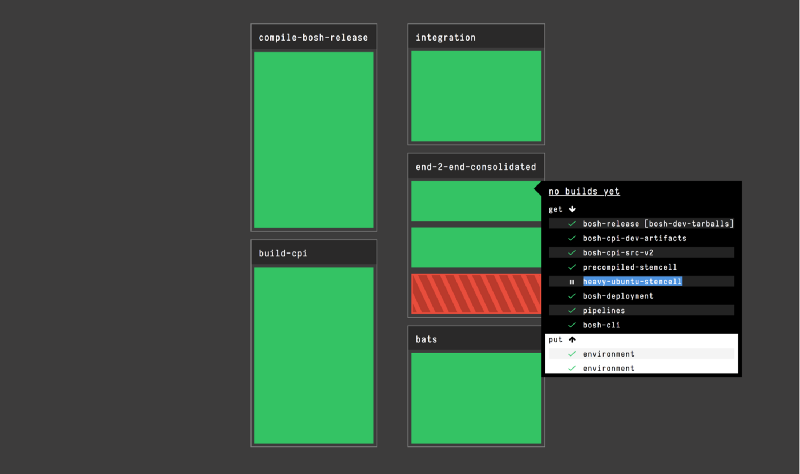Click the checkmark next to precompiled-stemcell
Viewport: 800px width, 474px height.
(571, 267)
